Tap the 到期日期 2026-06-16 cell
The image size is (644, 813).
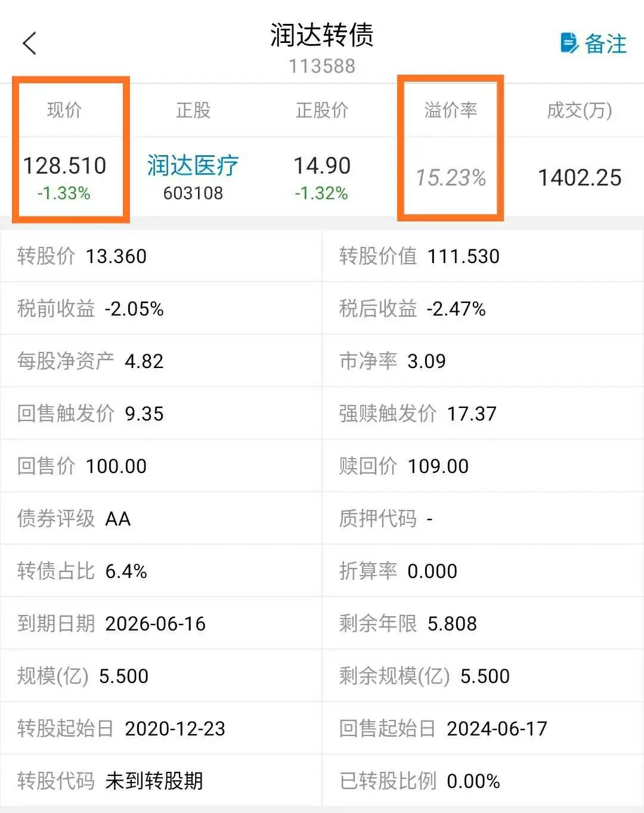(161, 623)
